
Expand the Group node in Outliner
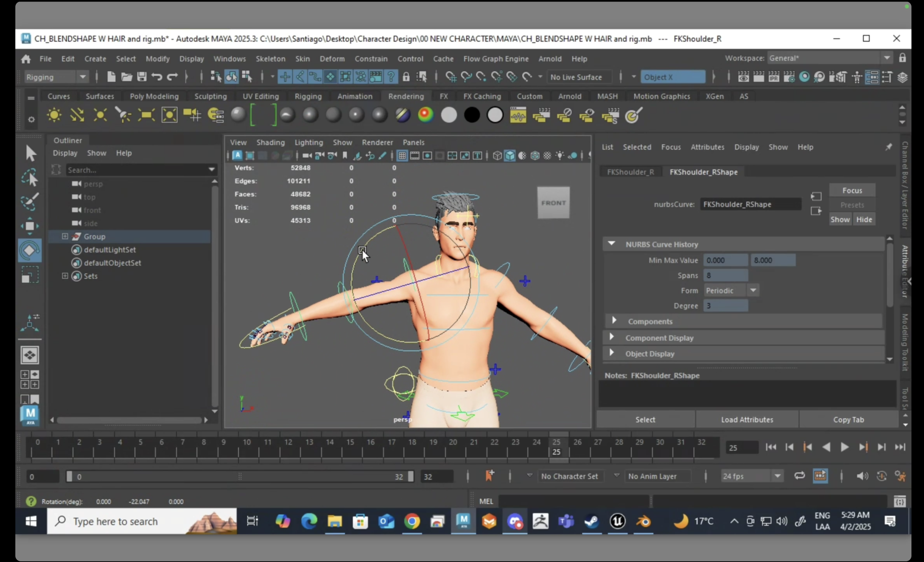pyautogui.click(x=65, y=236)
